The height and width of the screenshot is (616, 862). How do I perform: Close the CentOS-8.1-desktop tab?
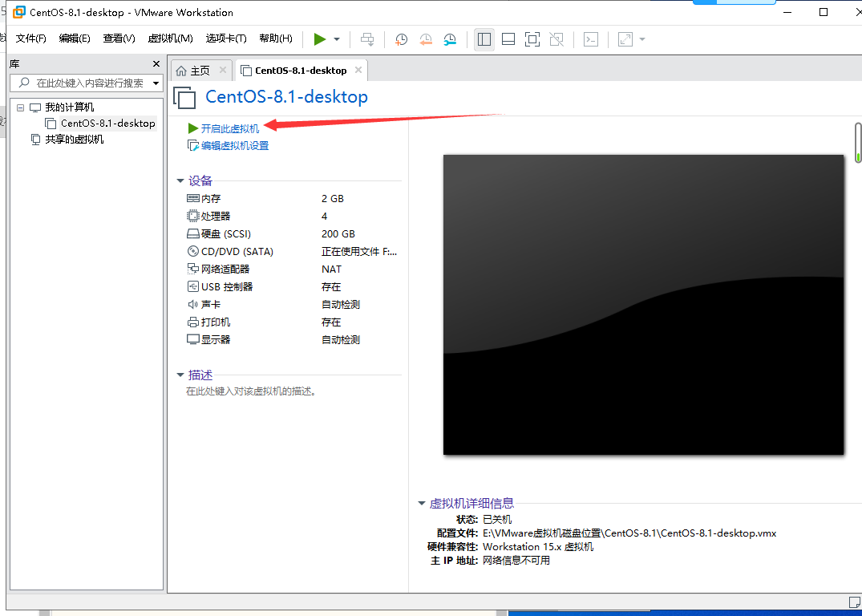pos(358,70)
